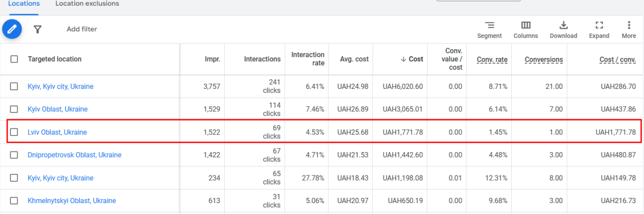Viewport: 644px width, 214px height.
Task: Expand the table to full screen
Action: point(599,25)
